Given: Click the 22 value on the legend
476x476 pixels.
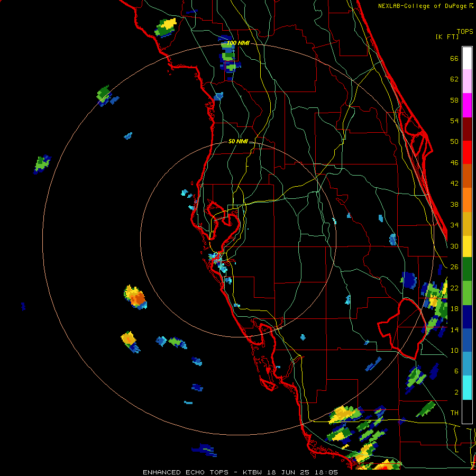Looking at the screenshot, I should pos(454,288).
